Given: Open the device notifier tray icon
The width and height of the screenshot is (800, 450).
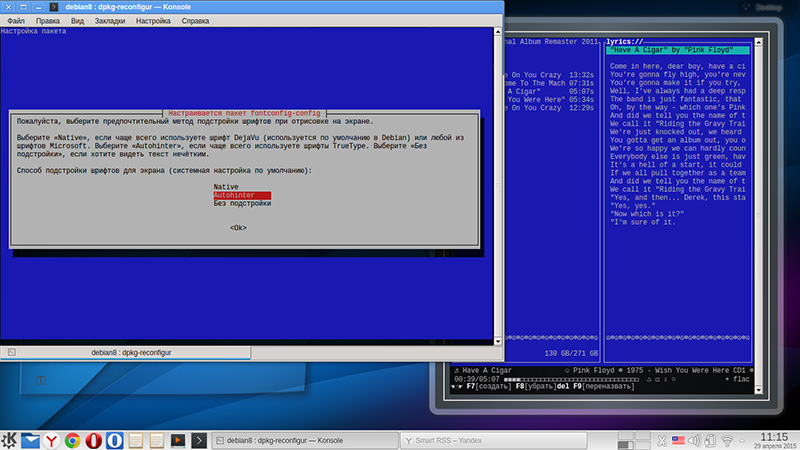Looking at the screenshot, I should click(710, 440).
